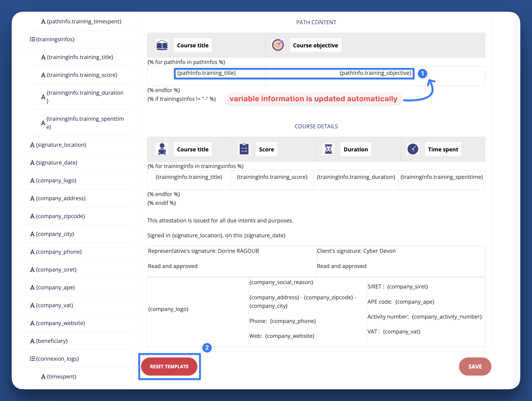Viewport: 532px width, 401px height.
Task: Click the list icon beside {connexion_logs}
Action: pyautogui.click(x=32, y=359)
